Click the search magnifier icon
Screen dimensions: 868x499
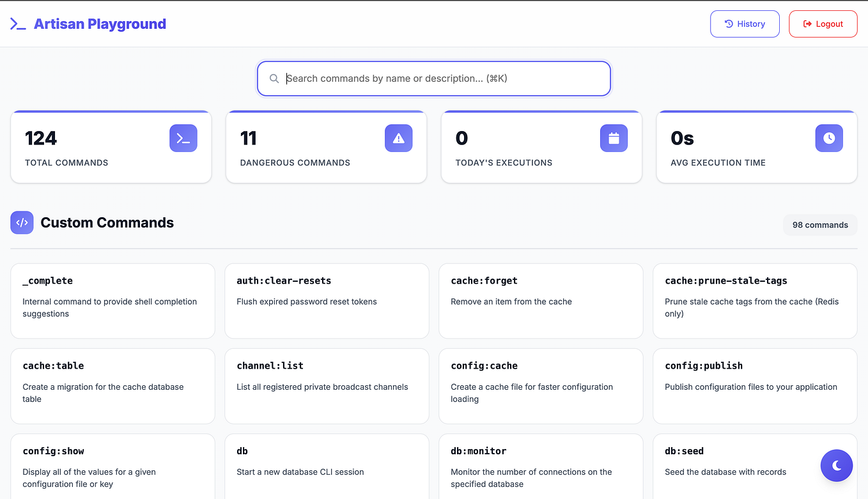coord(274,78)
